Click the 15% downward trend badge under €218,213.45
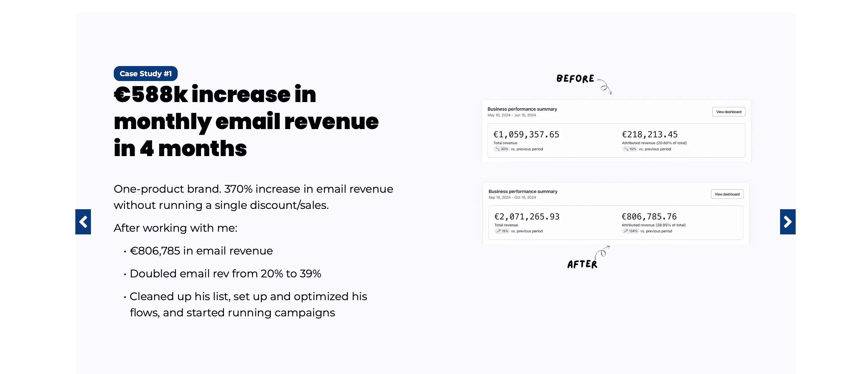 [630, 149]
